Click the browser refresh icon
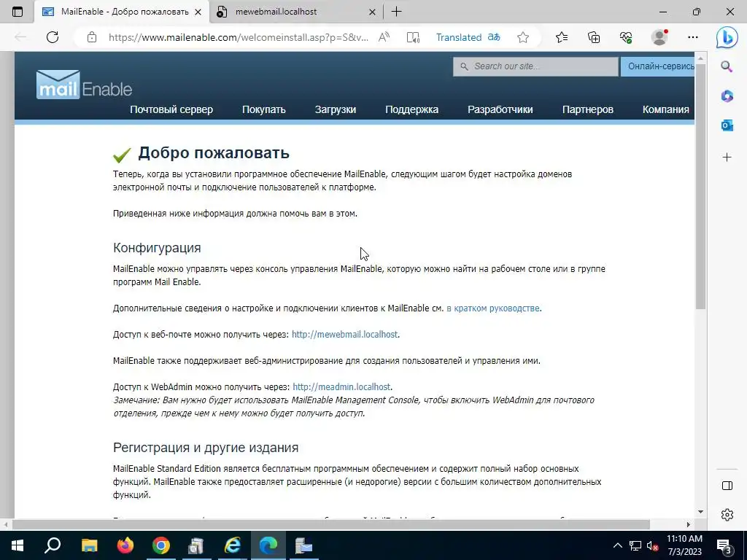This screenshot has width=747, height=560. (53, 37)
